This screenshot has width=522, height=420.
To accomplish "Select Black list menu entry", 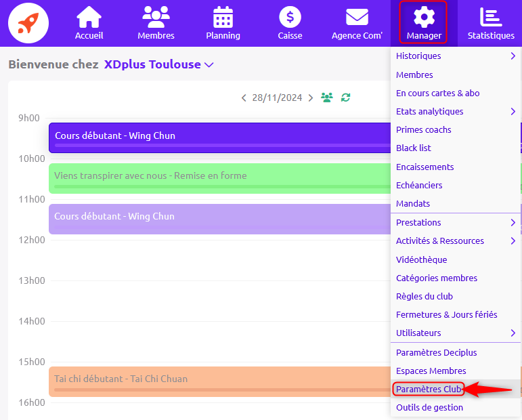I will pos(414,148).
